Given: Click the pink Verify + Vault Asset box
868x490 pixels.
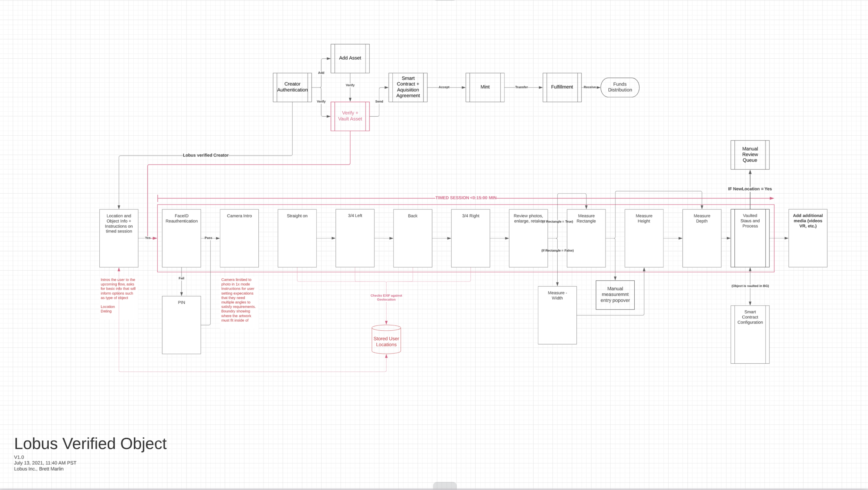Looking at the screenshot, I should point(350,116).
